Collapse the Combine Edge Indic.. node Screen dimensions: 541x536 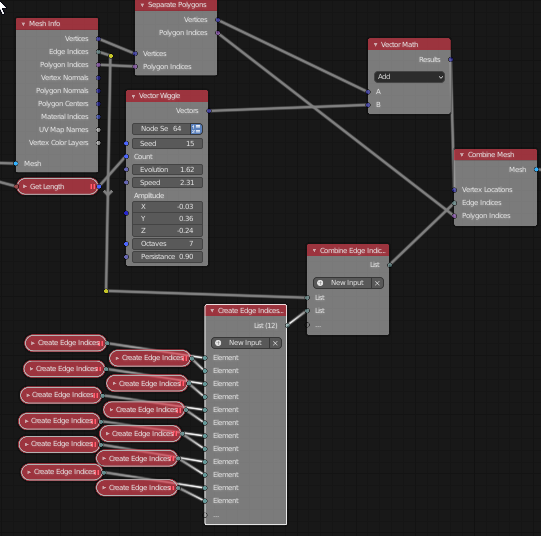pyautogui.click(x=314, y=251)
